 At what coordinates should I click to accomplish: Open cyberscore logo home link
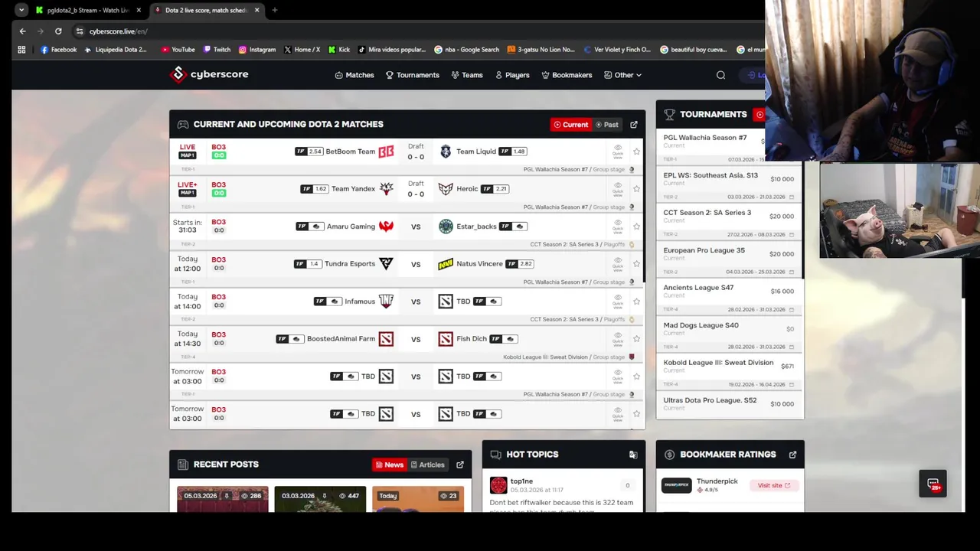point(209,74)
